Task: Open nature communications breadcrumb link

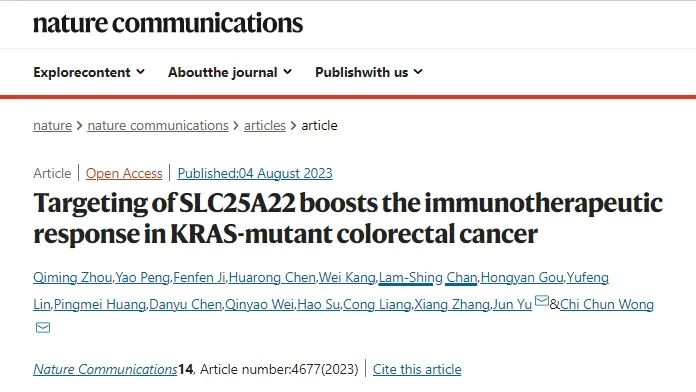Action: (158, 126)
